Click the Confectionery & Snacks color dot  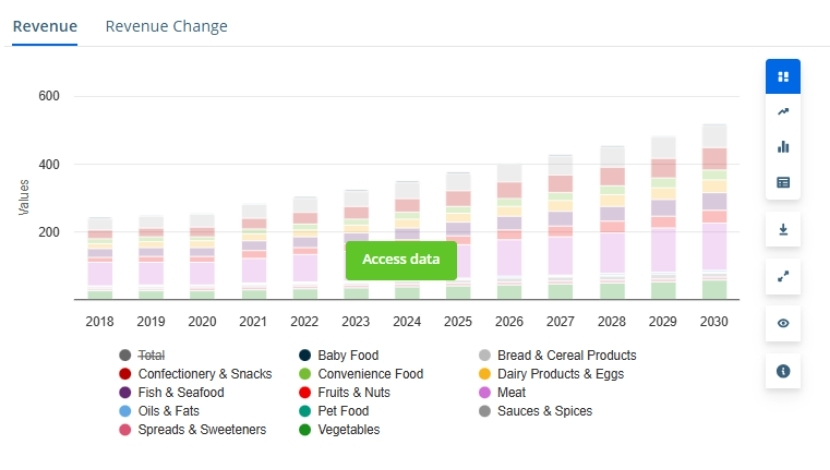(125, 374)
